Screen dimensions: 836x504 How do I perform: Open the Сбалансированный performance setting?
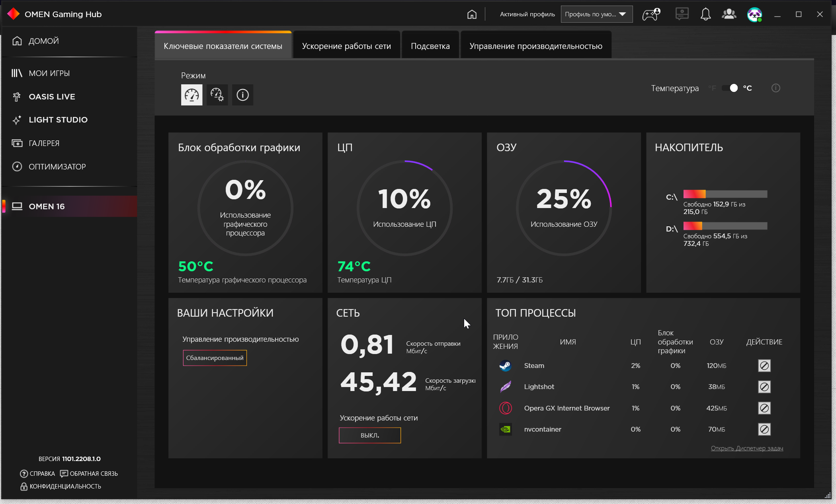(215, 358)
